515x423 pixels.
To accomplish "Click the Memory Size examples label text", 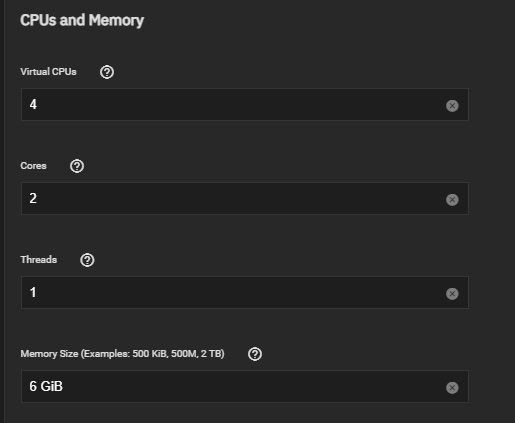I will [122, 354].
